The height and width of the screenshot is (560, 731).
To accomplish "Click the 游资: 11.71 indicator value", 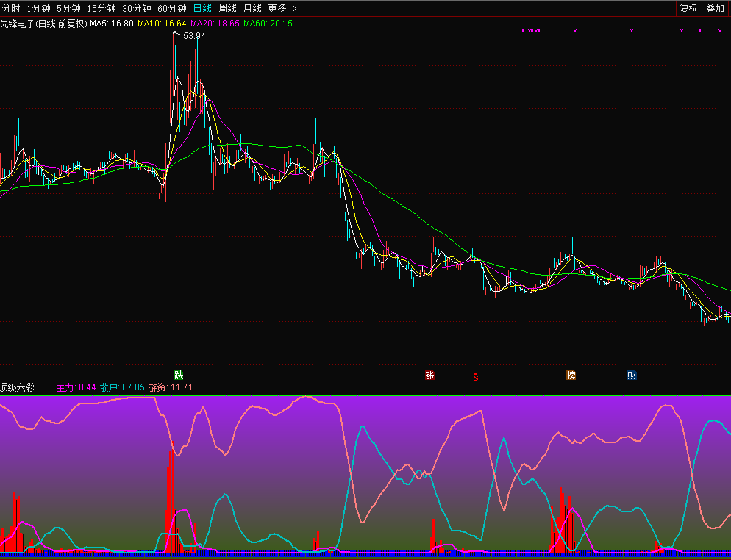I will (170, 387).
